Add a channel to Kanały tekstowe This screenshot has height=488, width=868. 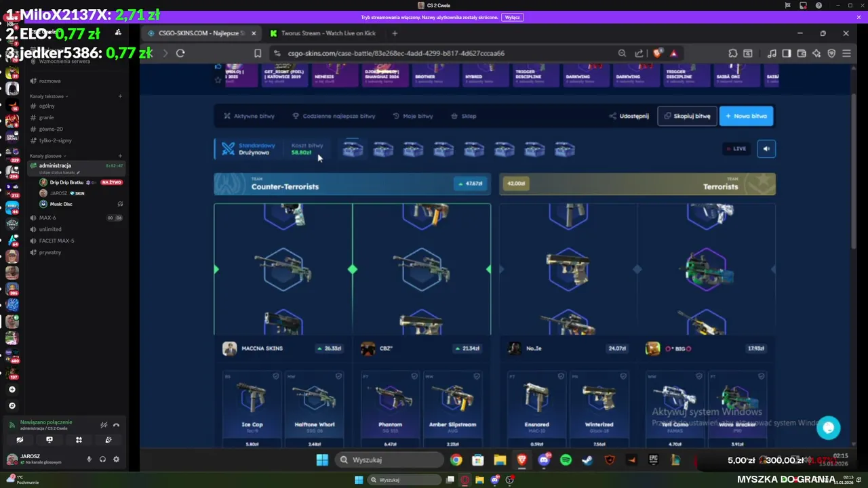[x=120, y=96]
